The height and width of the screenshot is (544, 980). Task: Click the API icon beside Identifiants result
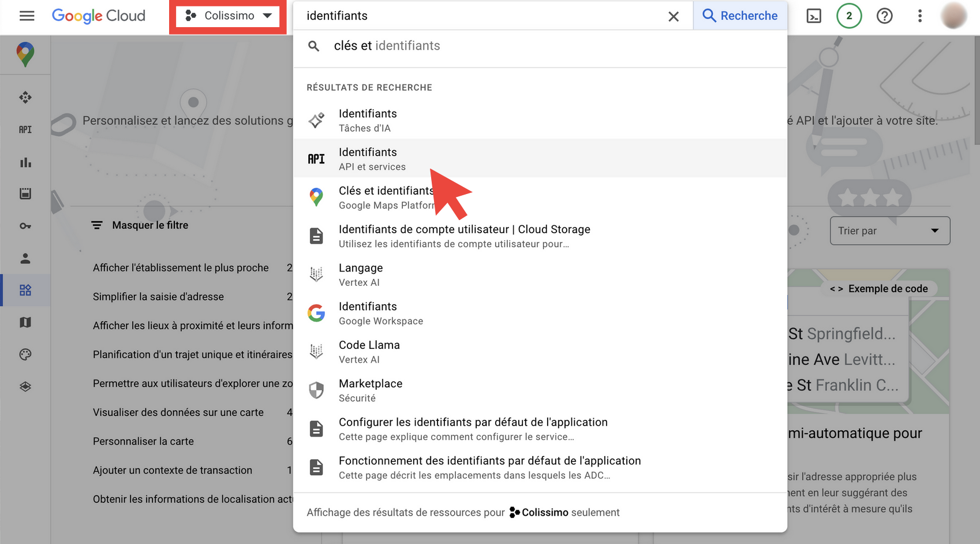tap(316, 159)
